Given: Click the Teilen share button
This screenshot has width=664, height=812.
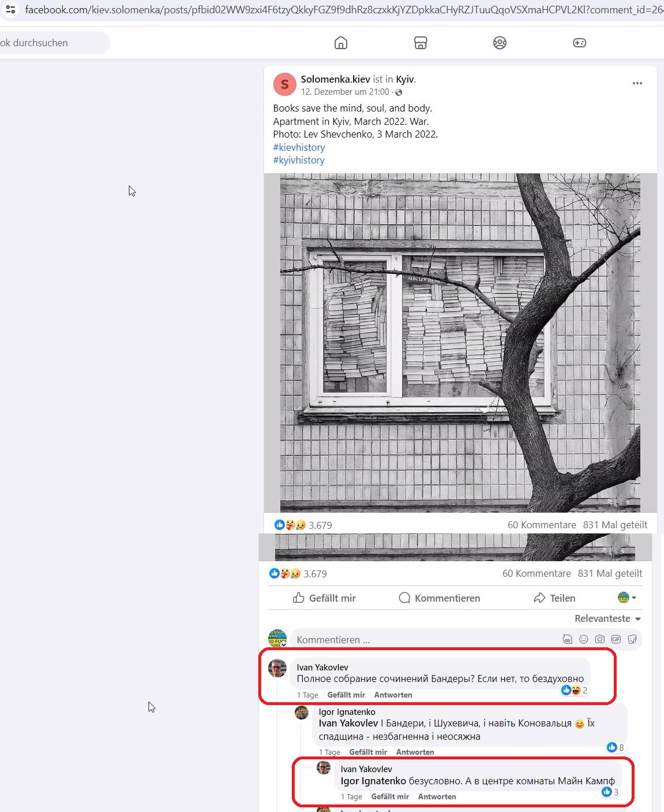Looking at the screenshot, I should tap(554, 598).
